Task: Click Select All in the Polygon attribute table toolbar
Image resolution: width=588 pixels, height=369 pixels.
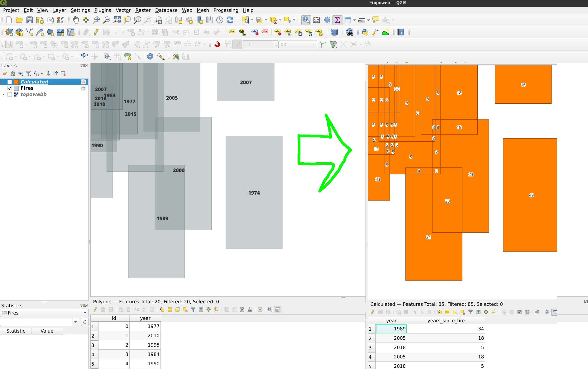Action: (x=170, y=310)
